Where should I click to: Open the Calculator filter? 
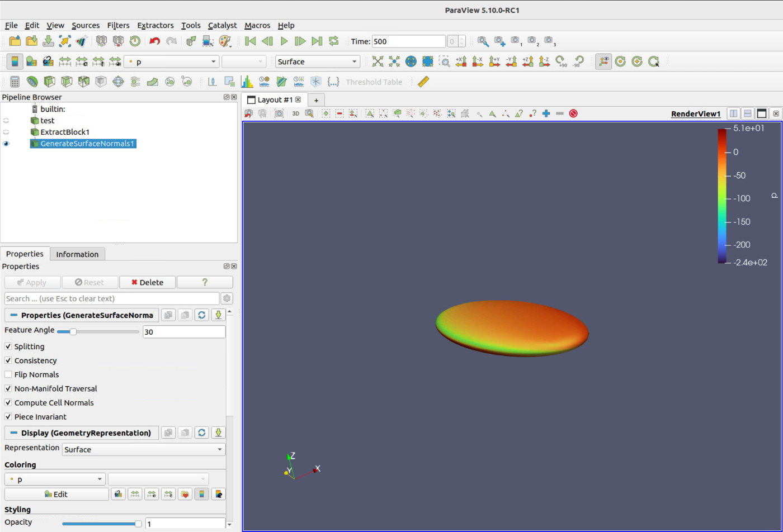click(x=15, y=82)
